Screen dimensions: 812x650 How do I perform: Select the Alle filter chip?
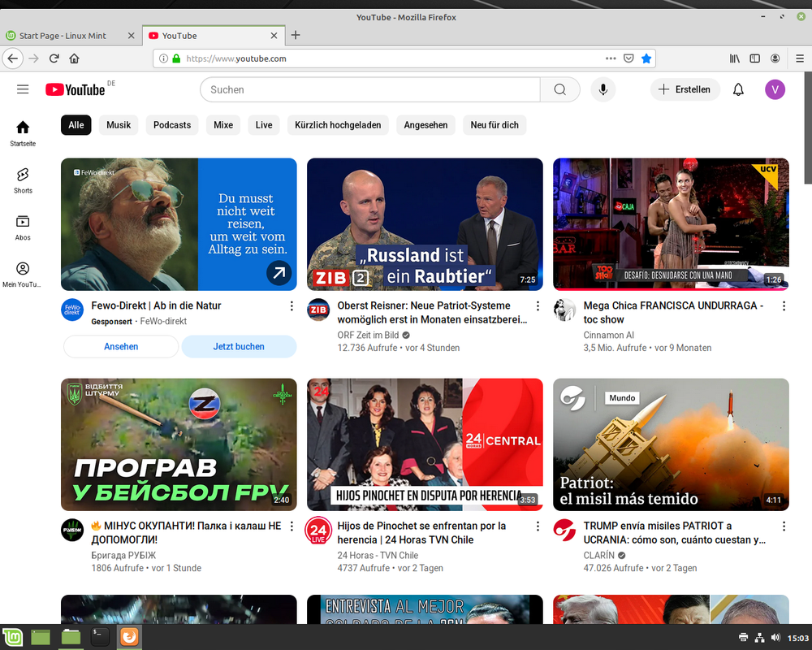tap(76, 125)
